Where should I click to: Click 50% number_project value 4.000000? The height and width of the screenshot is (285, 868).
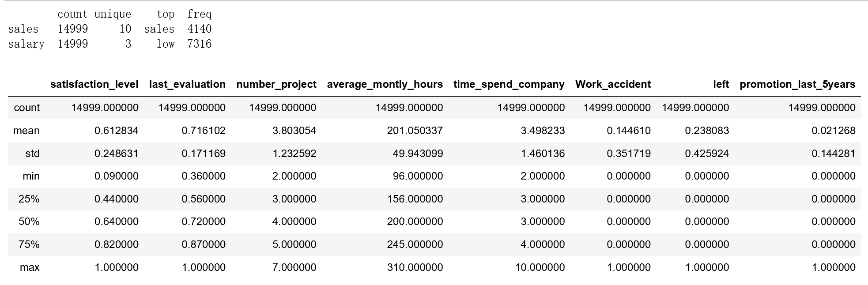pos(294,221)
